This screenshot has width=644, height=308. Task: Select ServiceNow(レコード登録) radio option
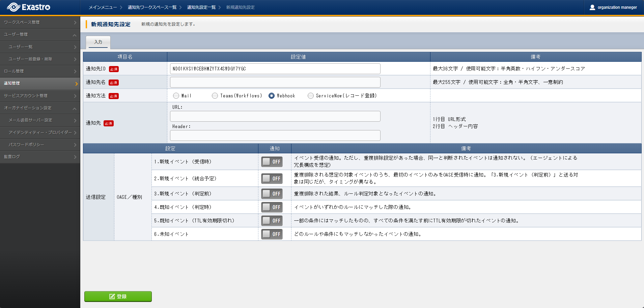pos(311,96)
